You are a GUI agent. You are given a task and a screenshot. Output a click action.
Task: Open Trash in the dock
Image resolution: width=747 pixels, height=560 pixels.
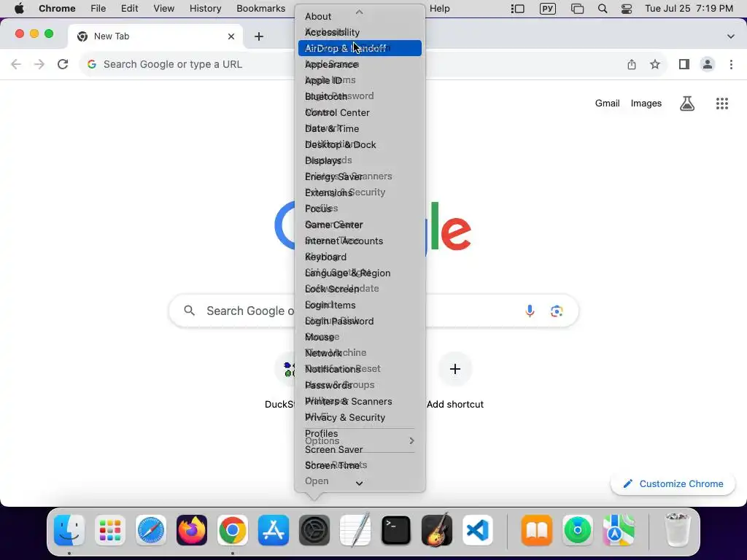pyautogui.click(x=677, y=530)
